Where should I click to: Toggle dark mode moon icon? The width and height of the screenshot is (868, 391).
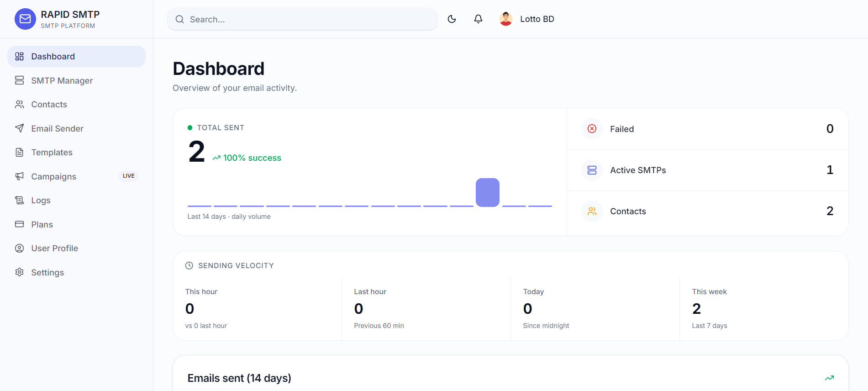(x=452, y=19)
